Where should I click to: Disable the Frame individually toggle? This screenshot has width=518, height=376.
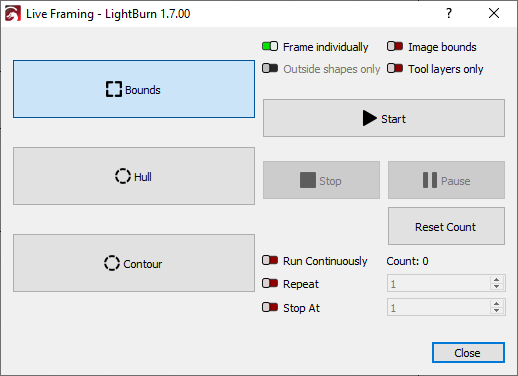(270, 46)
